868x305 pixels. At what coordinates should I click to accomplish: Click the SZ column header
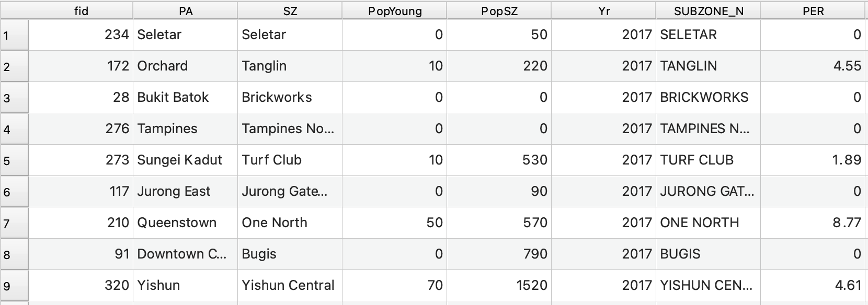[x=290, y=11]
